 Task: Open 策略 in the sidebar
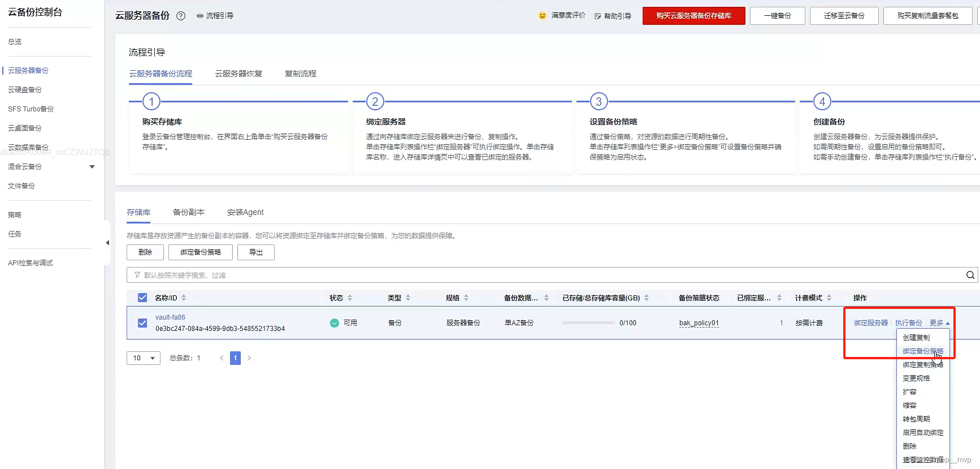(15, 215)
